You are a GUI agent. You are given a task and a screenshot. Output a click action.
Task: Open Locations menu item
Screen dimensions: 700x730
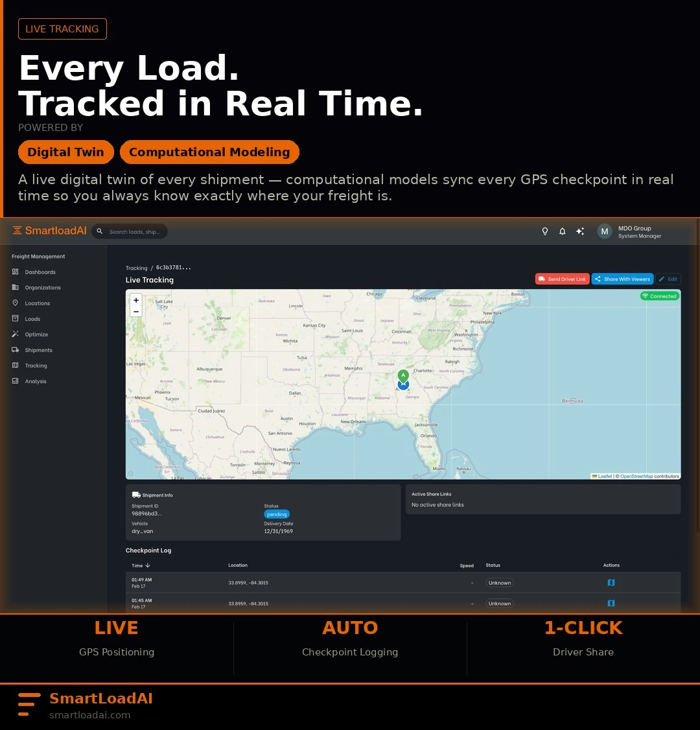coord(37,303)
